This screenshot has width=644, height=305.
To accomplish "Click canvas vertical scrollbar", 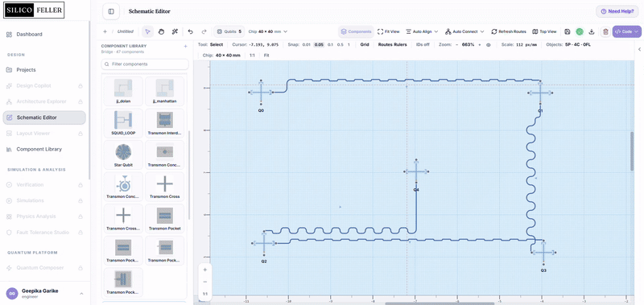I will 632,151.
